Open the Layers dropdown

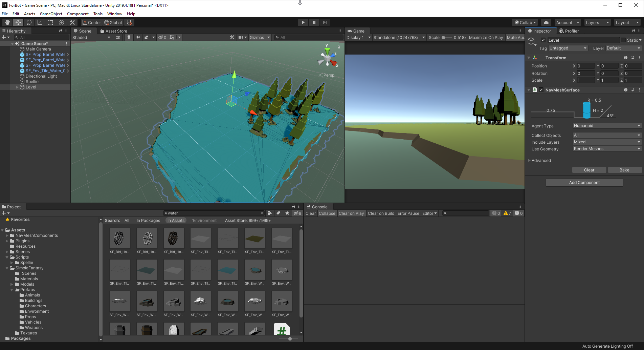pos(597,22)
